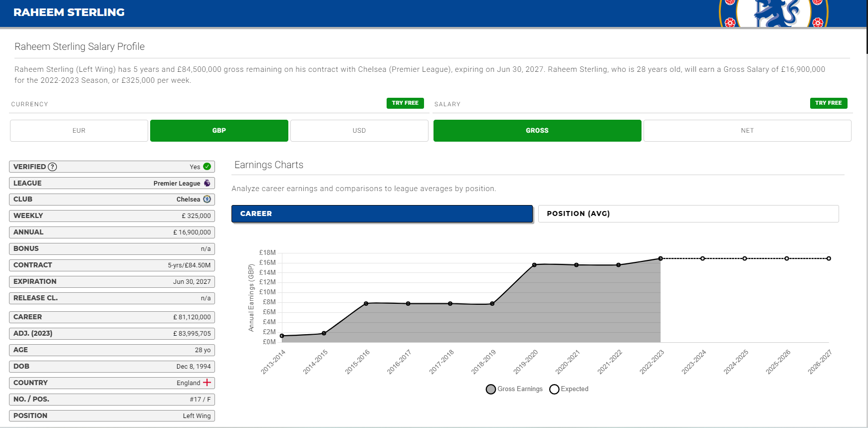Click the adjusted earnings value £ 83,995,705
Screen dimensions: 868x428
point(192,333)
